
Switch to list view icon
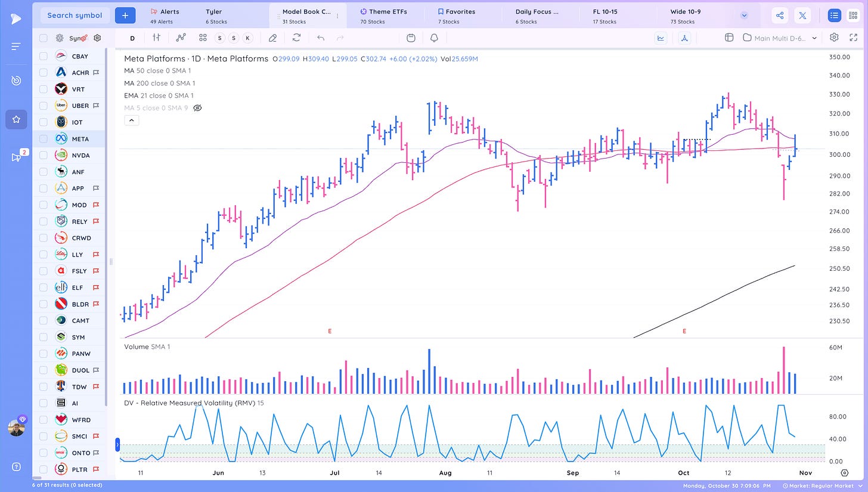coord(834,16)
